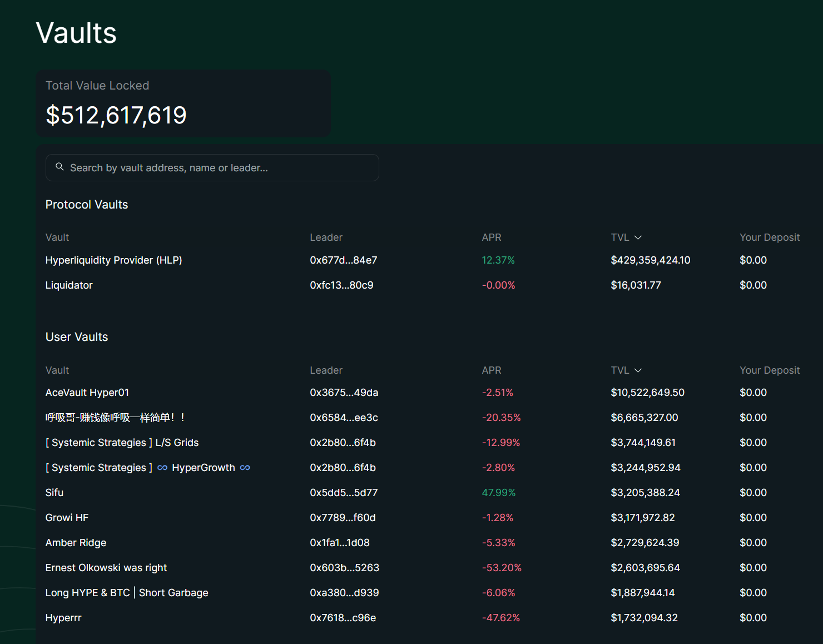Select the AceVault Hyper01 vault
This screenshot has height=644, width=823.
[x=87, y=393]
